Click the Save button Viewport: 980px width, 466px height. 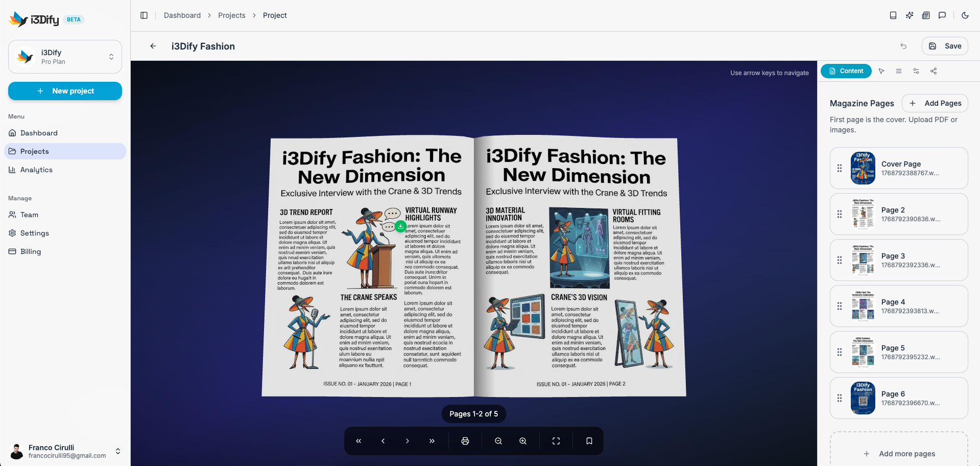(944, 46)
